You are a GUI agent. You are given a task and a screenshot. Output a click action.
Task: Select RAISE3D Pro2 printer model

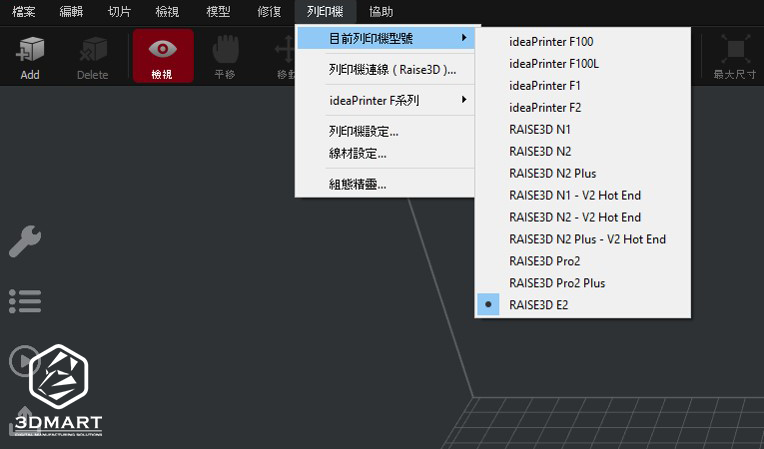coord(583,261)
